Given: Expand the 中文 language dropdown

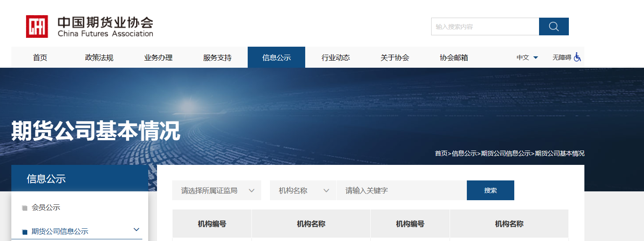Looking at the screenshot, I should click(527, 58).
